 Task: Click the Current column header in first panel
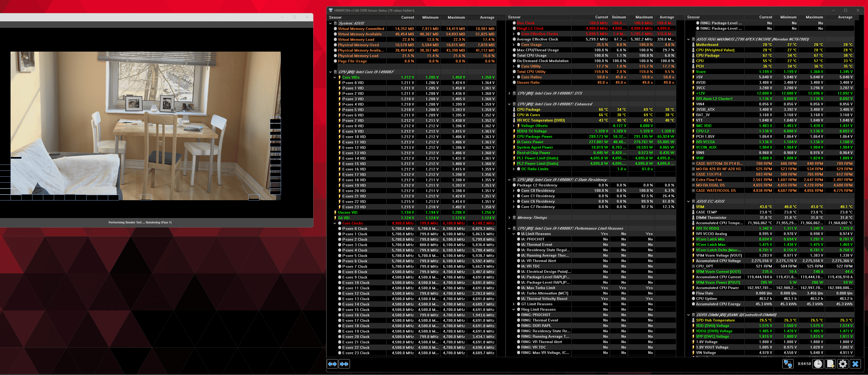pos(401,18)
